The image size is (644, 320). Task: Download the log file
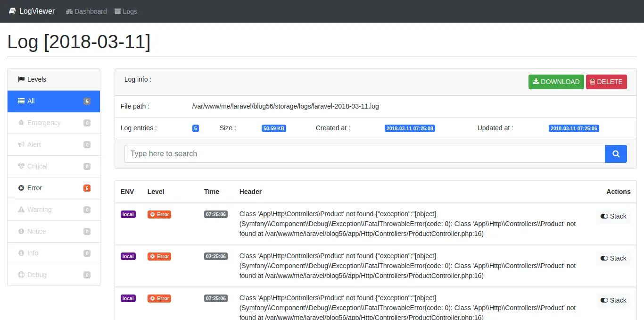point(556,82)
